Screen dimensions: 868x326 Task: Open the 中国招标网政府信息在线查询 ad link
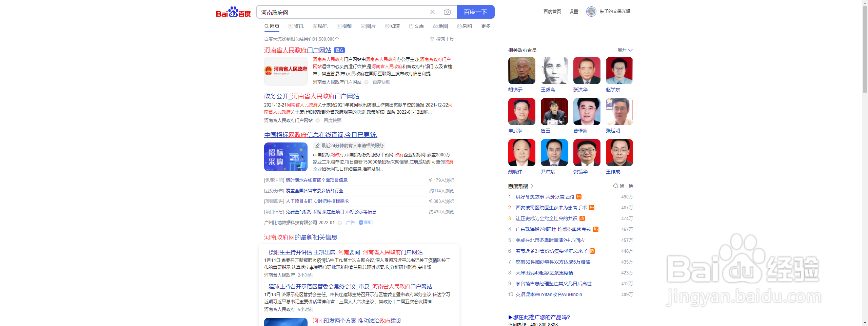[x=321, y=135]
